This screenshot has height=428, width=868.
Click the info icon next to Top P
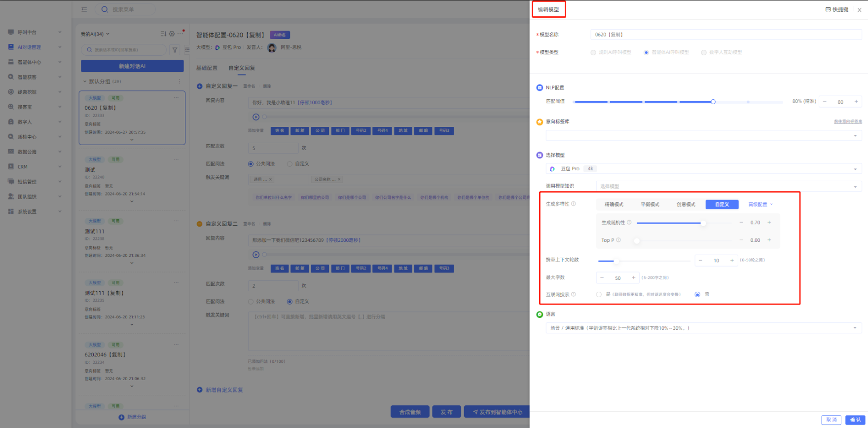[618, 240]
